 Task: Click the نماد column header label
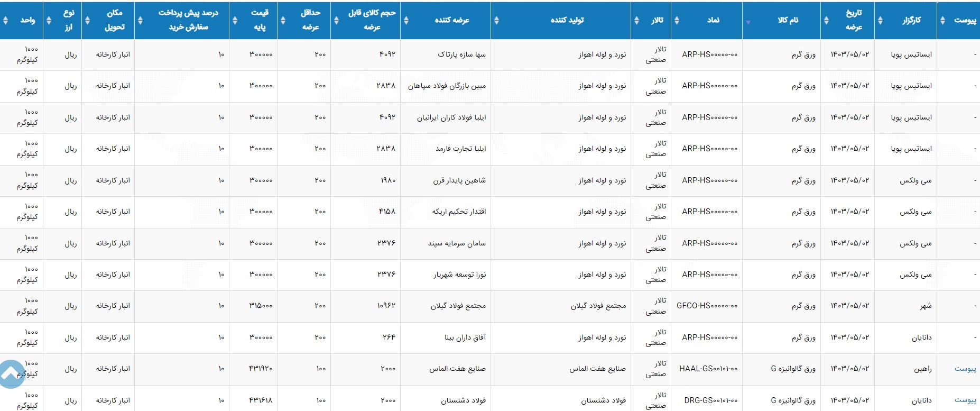[x=714, y=20]
